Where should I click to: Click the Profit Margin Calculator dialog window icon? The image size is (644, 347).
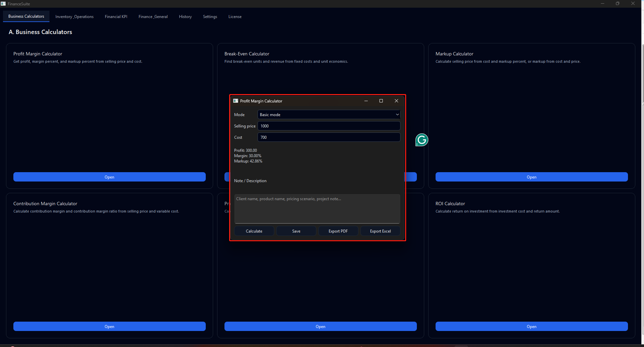tap(235, 101)
